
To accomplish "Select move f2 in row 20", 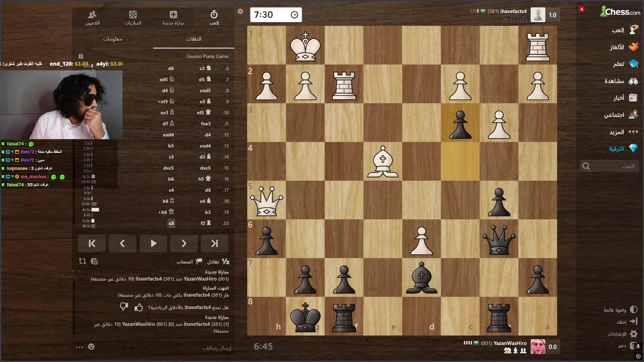I will (205, 223).
